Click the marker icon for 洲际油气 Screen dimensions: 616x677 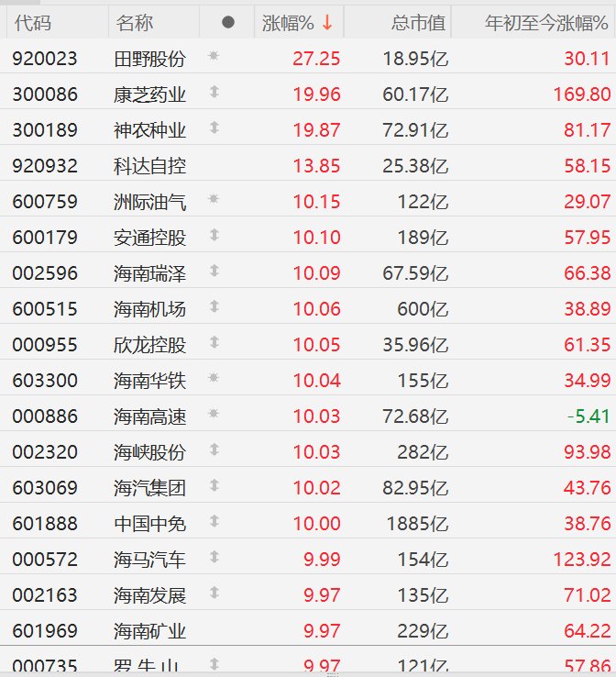(214, 199)
